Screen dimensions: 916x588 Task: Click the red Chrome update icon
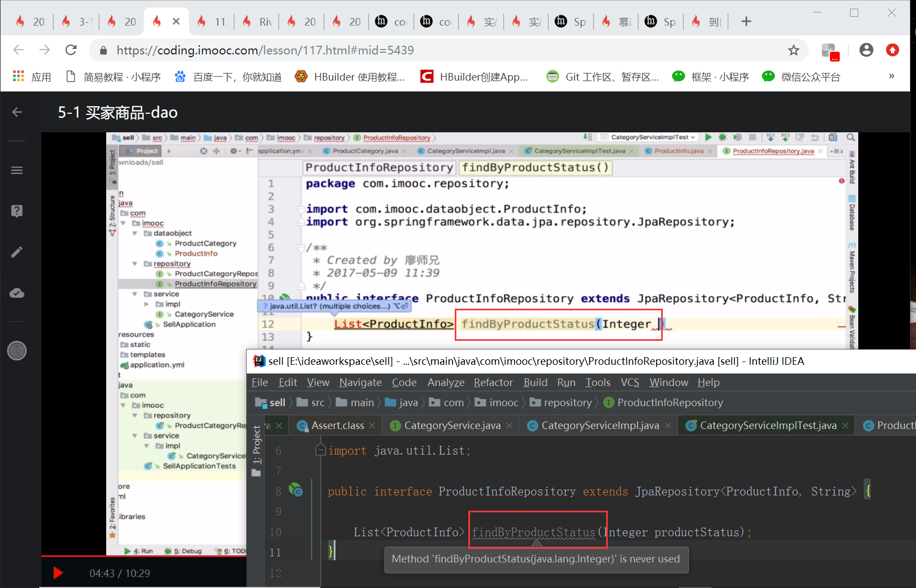pyautogui.click(x=892, y=50)
